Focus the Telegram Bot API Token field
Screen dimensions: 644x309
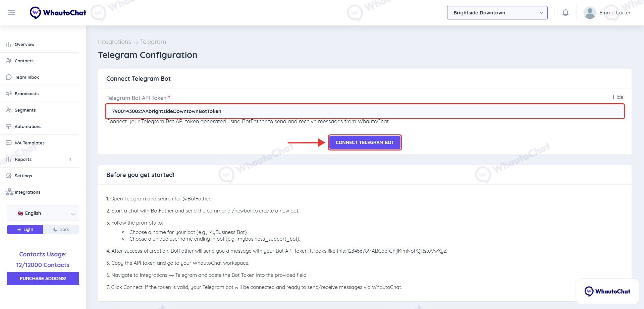pyautogui.click(x=365, y=111)
